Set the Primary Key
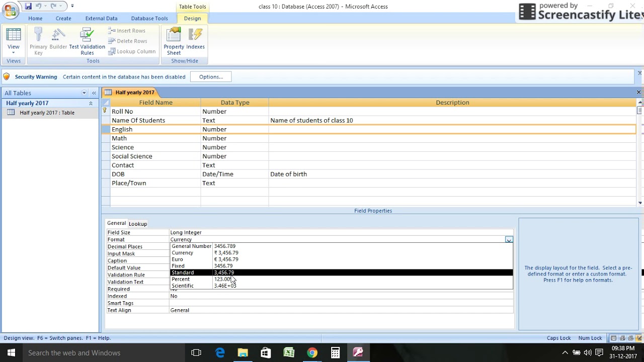Screen dimensions: 644x362 coord(38,41)
